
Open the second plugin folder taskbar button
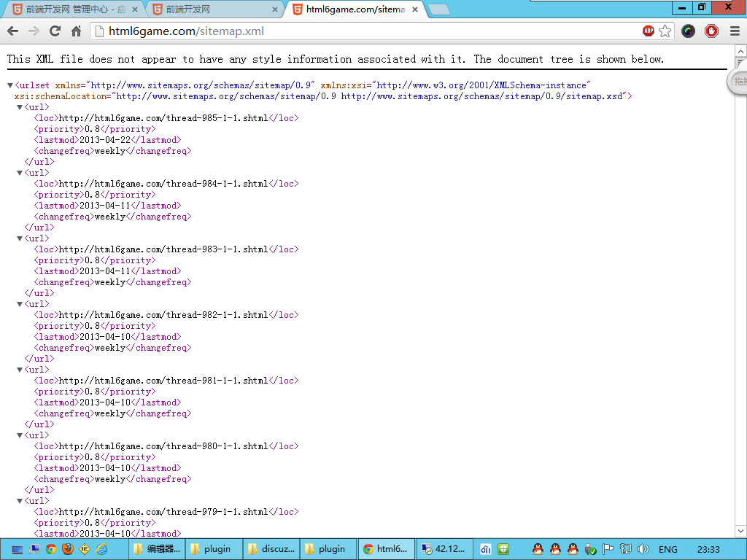click(329, 550)
